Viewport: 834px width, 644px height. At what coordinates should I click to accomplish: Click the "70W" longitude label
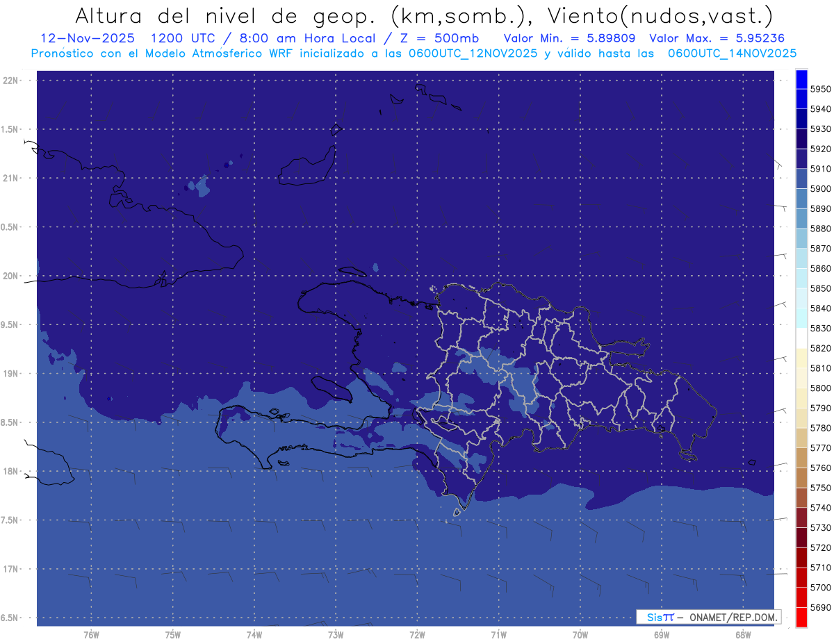[580, 635]
